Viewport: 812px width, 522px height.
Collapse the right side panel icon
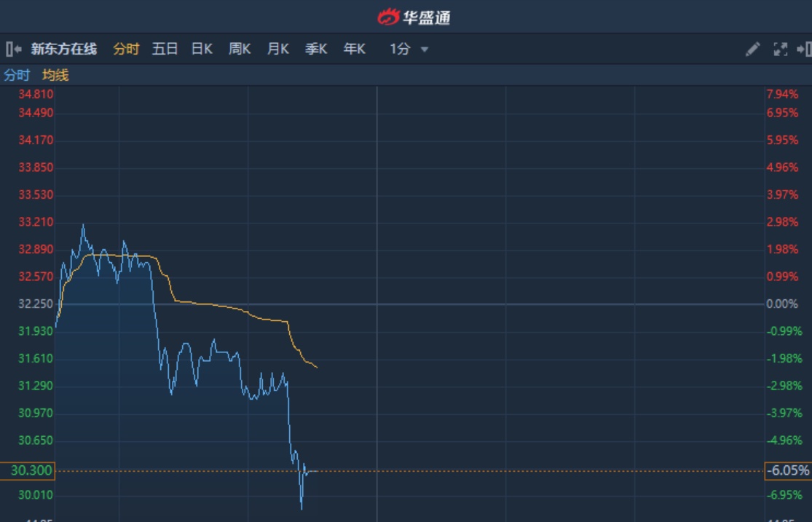804,50
